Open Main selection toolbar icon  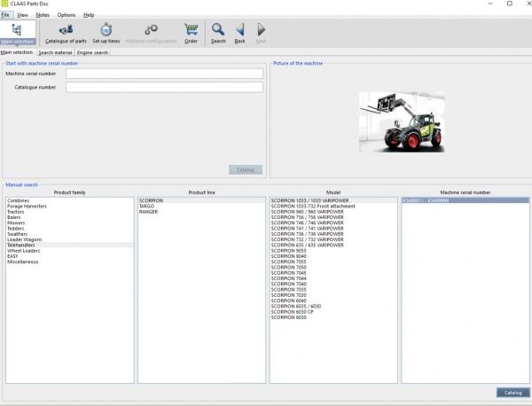tap(18, 33)
